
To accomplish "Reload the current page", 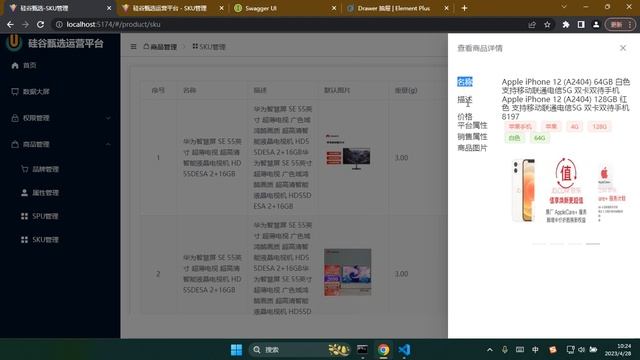I will point(40,24).
